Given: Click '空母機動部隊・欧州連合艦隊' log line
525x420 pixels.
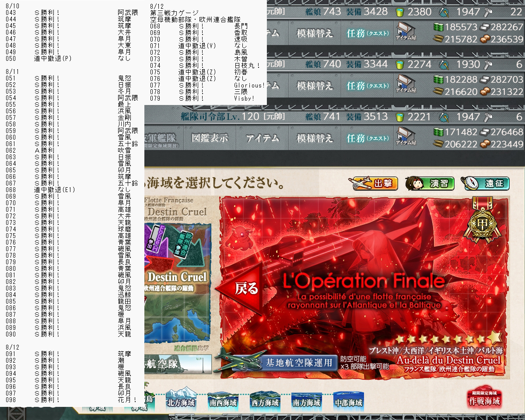Looking at the screenshot, I should click(x=195, y=19).
